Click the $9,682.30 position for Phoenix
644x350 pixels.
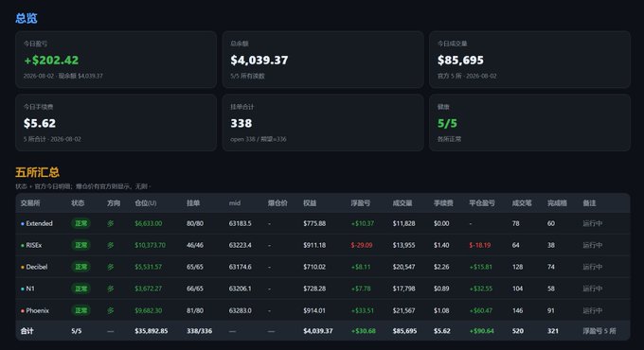(149, 310)
